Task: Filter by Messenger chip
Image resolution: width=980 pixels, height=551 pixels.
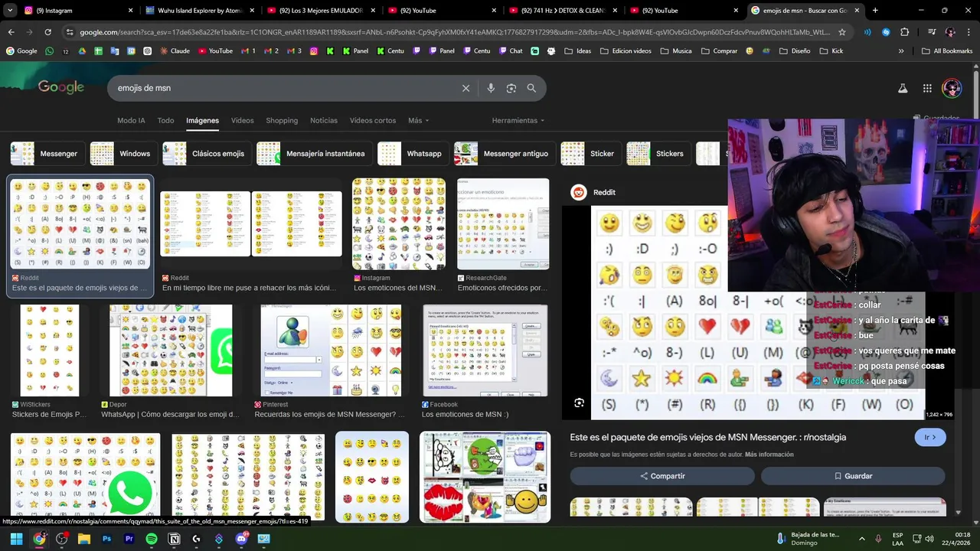Action: click(x=46, y=153)
